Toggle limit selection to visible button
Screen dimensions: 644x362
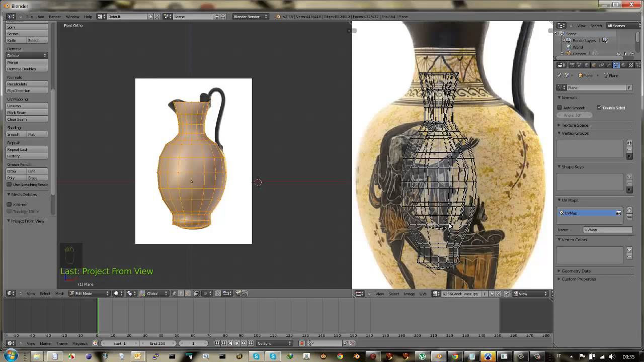click(x=196, y=293)
